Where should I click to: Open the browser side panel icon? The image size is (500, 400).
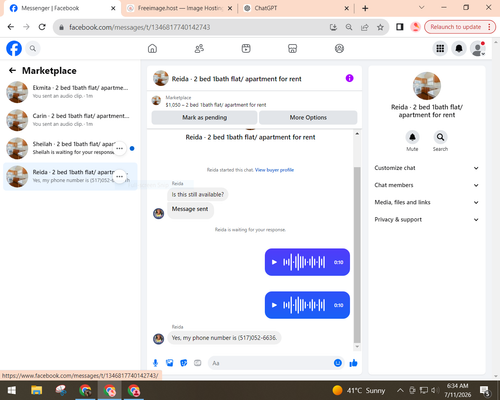[x=400, y=27]
